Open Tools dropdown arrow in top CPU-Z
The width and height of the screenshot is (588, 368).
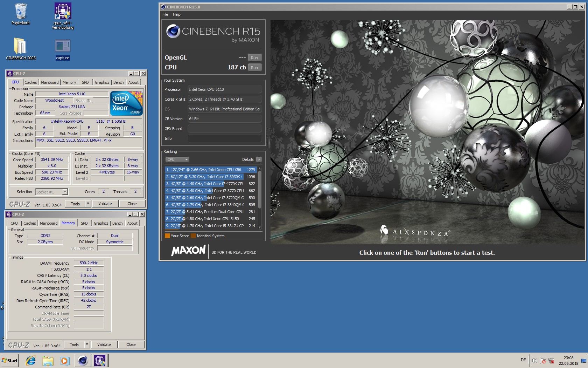click(88, 204)
